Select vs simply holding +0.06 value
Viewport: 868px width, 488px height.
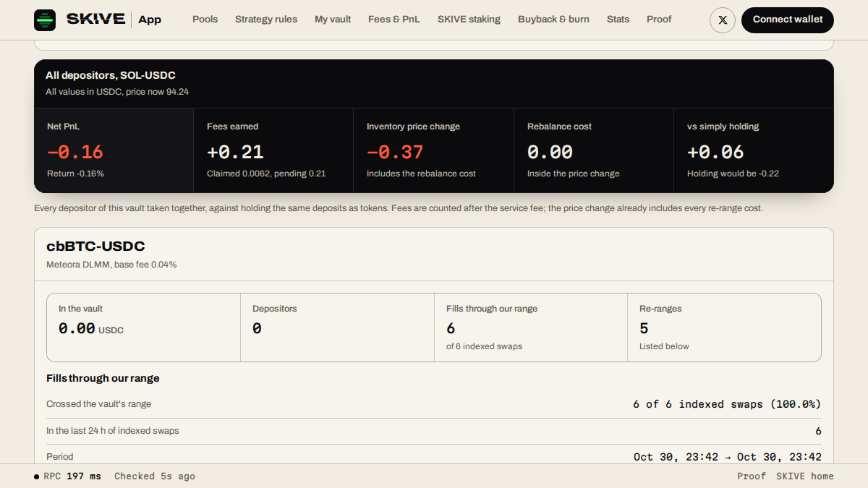(715, 152)
